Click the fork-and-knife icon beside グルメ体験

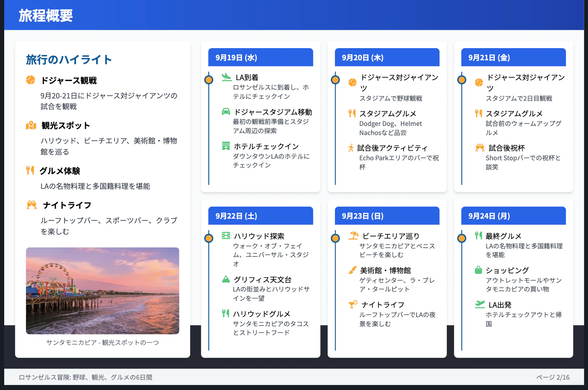point(30,170)
